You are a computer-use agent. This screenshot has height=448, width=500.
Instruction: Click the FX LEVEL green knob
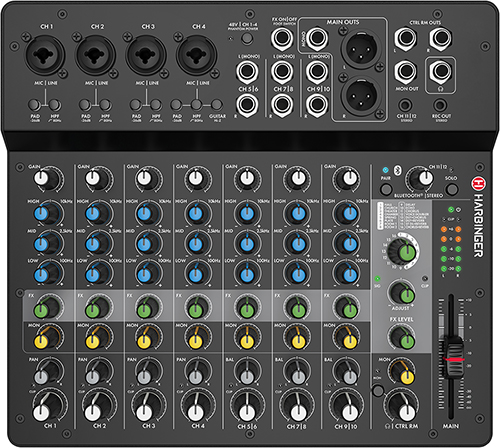(x=402, y=337)
